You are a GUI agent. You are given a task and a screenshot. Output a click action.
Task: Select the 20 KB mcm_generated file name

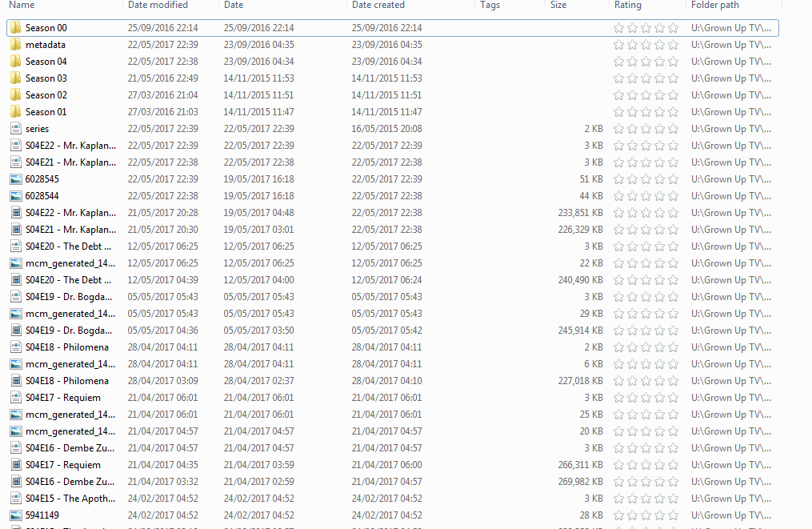pyautogui.click(x=70, y=431)
